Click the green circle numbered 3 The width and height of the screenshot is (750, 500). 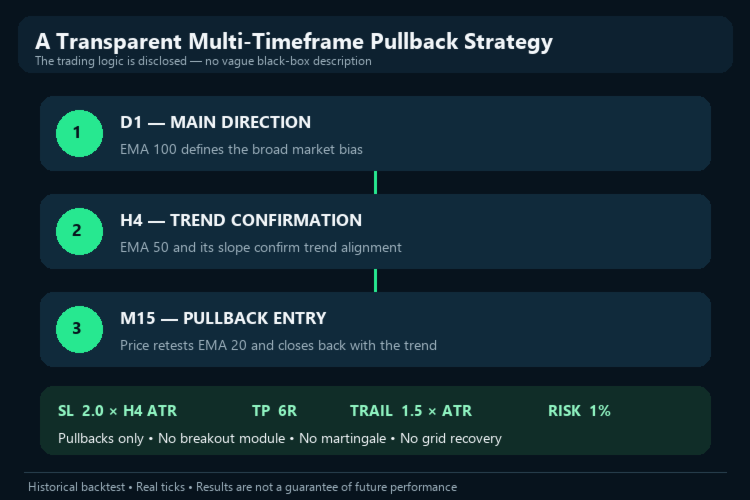pos(79,330)
